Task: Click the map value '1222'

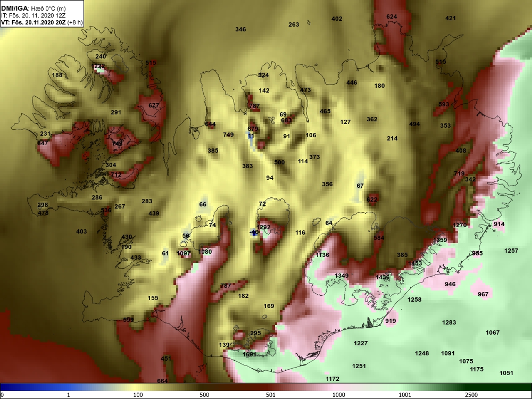Action: (x=98, y=66)
